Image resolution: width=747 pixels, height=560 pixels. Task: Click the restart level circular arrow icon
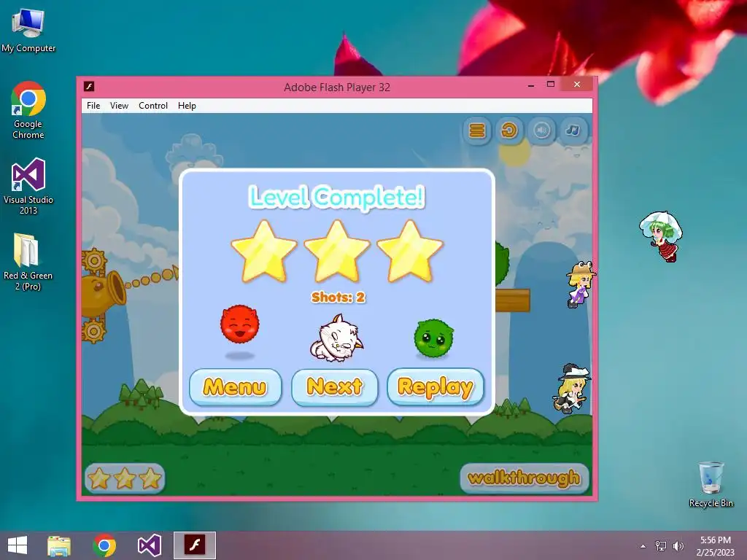pyautogui.click(x=509, y=131)
